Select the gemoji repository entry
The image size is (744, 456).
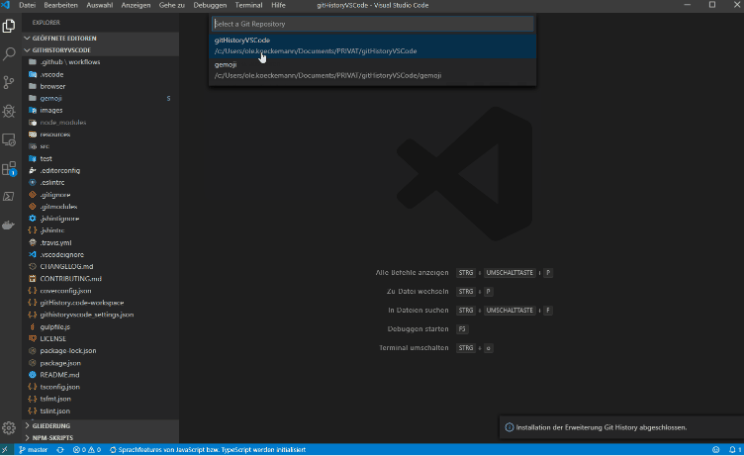pyautogui.click(x=372, y=70)
